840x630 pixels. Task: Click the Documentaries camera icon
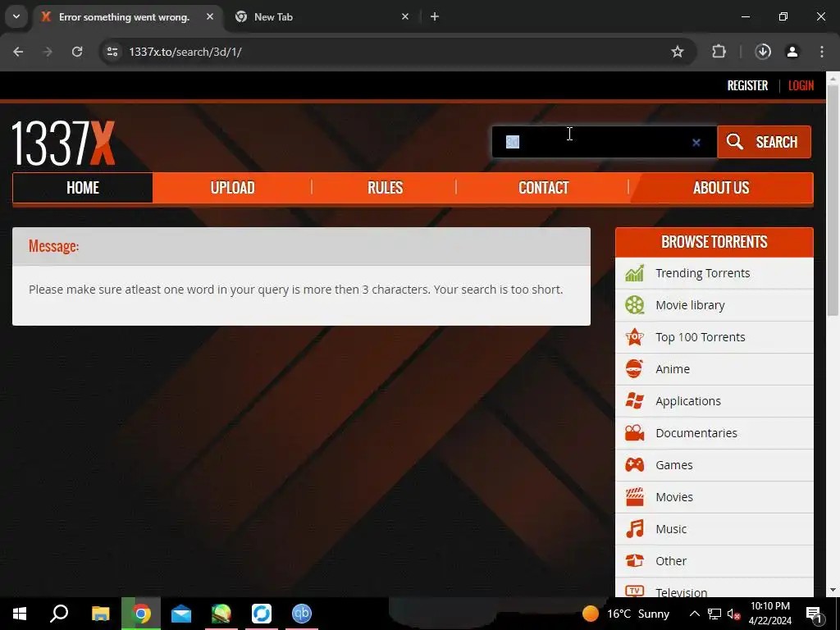point(634,433)
